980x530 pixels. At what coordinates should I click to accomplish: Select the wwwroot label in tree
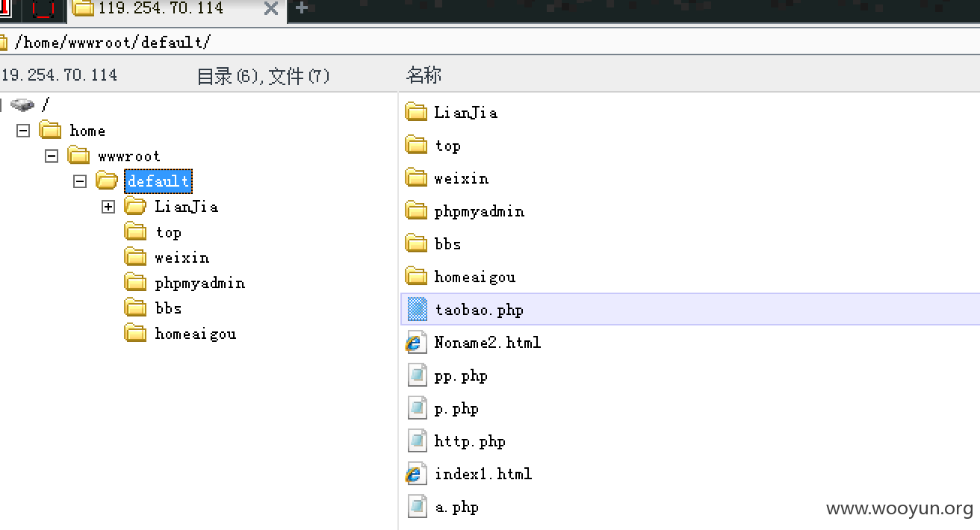coord(129,156)
